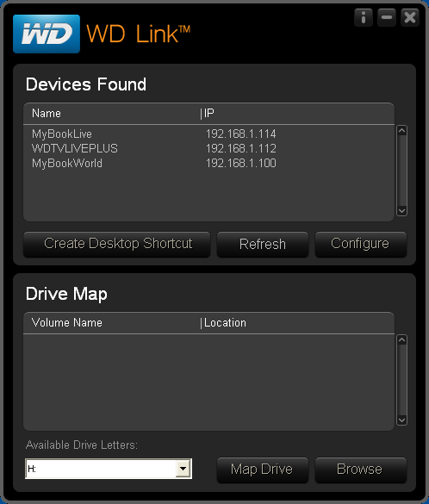
Task: Select the WDTVLIVEPLUS device row
Action: pyautogui.click(x=208, y=148)
